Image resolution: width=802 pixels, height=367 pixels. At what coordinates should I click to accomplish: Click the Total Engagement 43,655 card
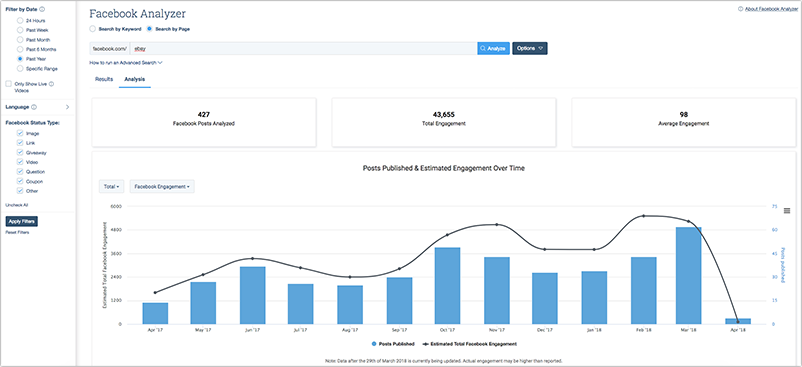coord(443,123)
